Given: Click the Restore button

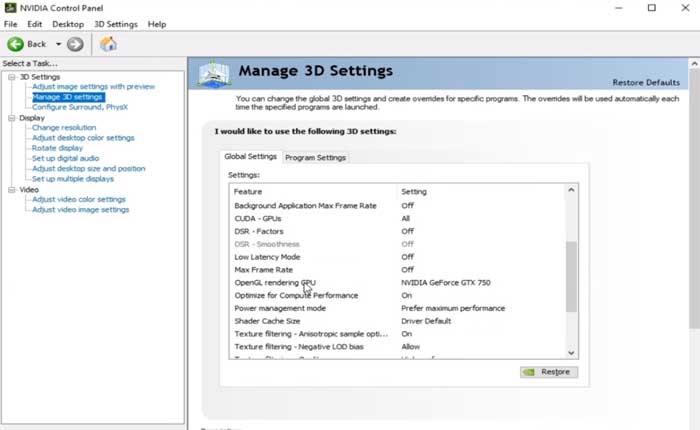Looking at the screenshot, I should (548, 372).
